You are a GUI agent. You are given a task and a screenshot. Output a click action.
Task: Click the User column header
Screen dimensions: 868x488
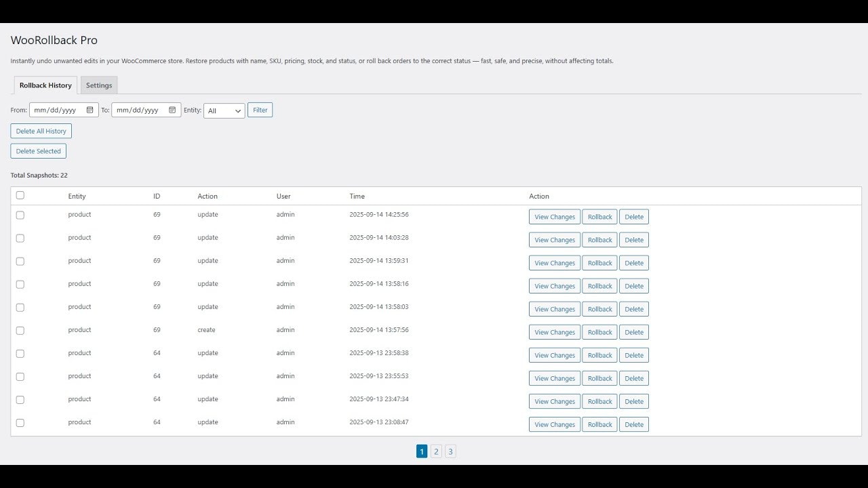283,197
